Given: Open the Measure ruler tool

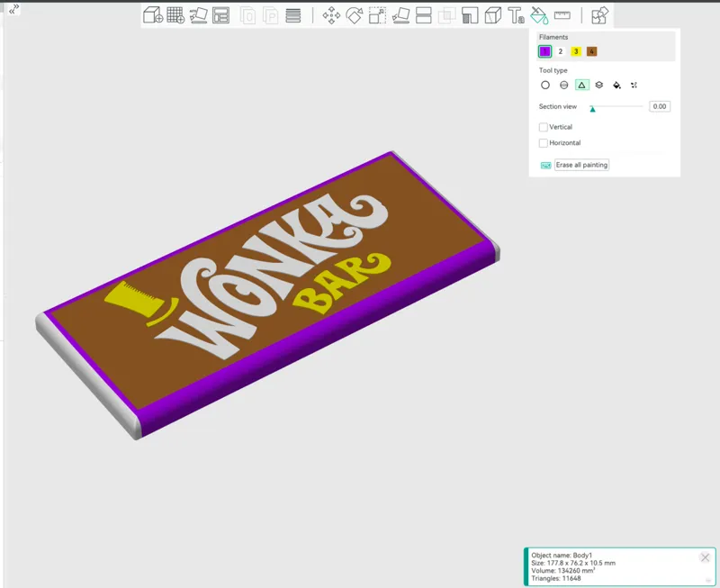Looking at the screenshot, I should coord(562,15).
